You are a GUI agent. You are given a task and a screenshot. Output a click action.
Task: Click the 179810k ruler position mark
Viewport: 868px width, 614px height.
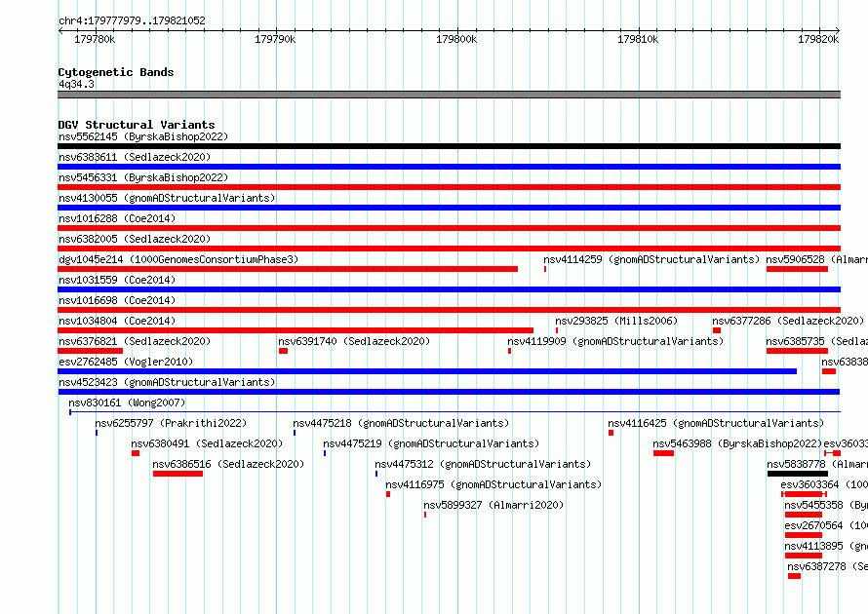638,39
